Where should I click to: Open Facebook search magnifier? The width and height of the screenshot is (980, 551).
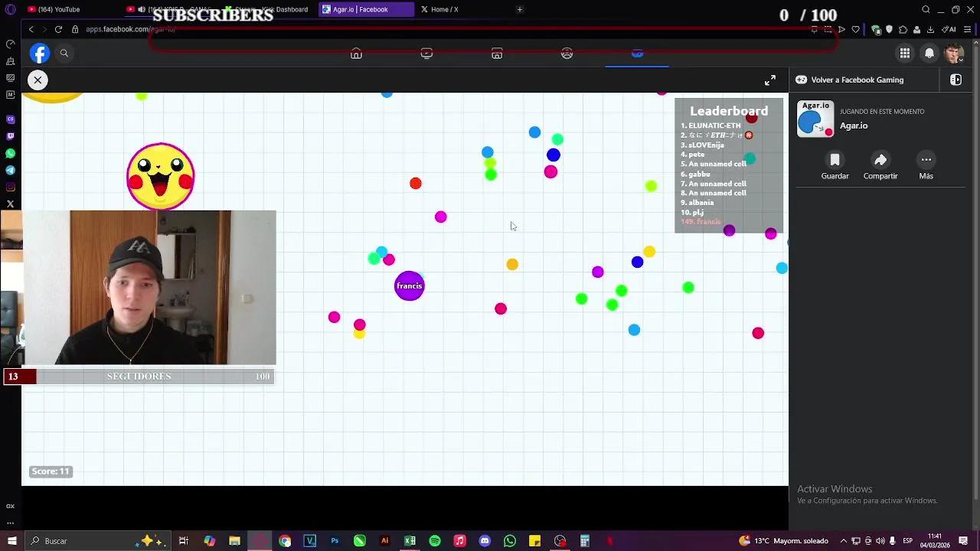(x=64, y=53)
